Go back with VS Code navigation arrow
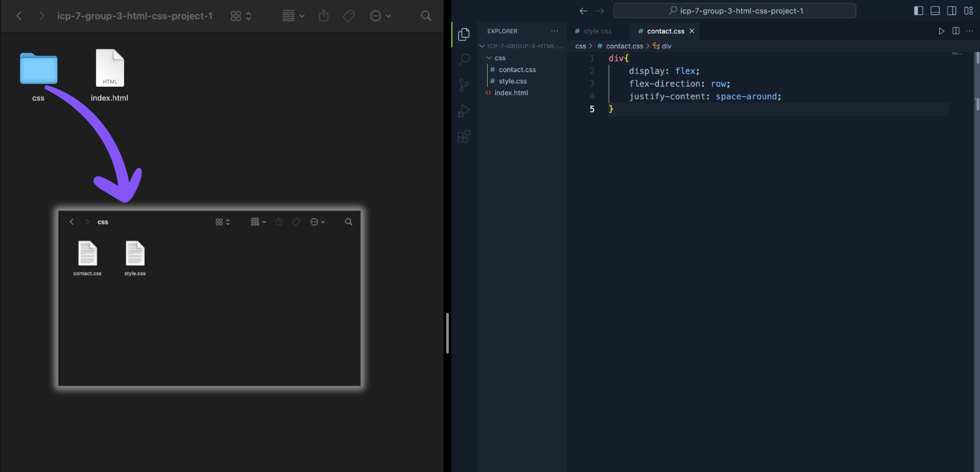The height and width of the screenshot is (472, 980). pos(583,10)
